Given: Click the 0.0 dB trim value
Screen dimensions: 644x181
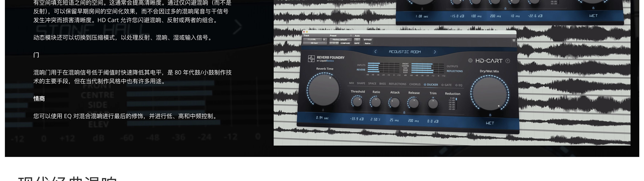Looking at the screenshot, I should 433,121.
